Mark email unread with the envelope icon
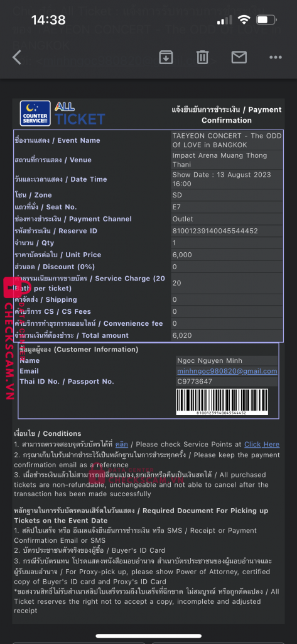297x644 pixels. pos(239,57)
